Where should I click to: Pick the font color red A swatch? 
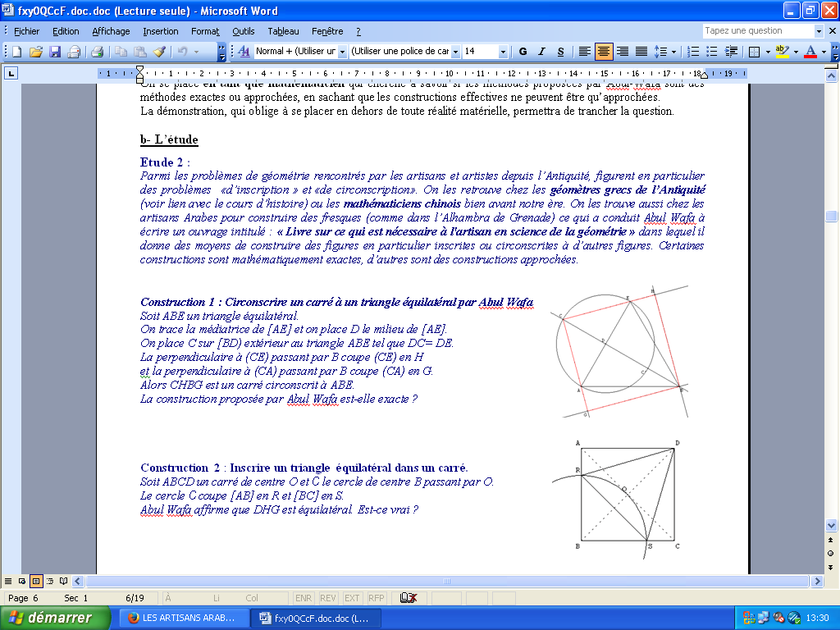[x=810, y=52]
